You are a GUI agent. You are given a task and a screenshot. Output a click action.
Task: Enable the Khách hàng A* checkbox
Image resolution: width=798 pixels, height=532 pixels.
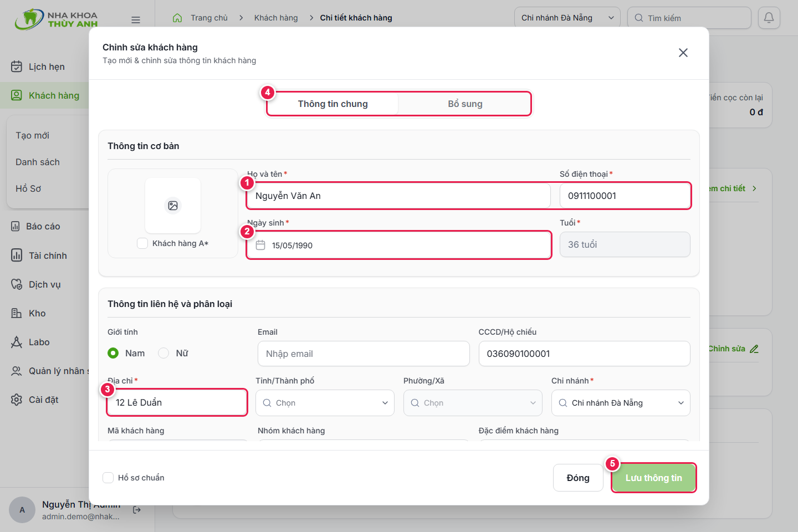[x=142, y=243]
